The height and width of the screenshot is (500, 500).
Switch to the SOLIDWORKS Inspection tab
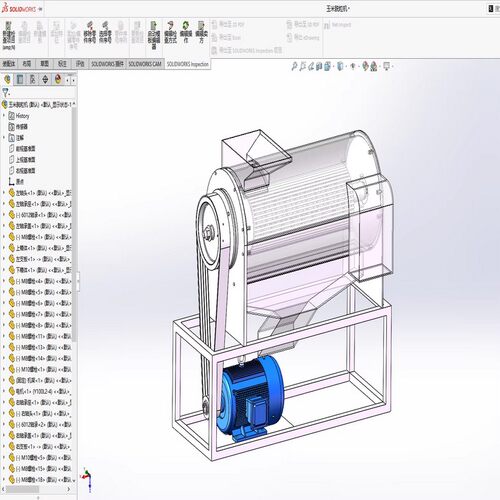pyautogui.click(x=187, y=64)
